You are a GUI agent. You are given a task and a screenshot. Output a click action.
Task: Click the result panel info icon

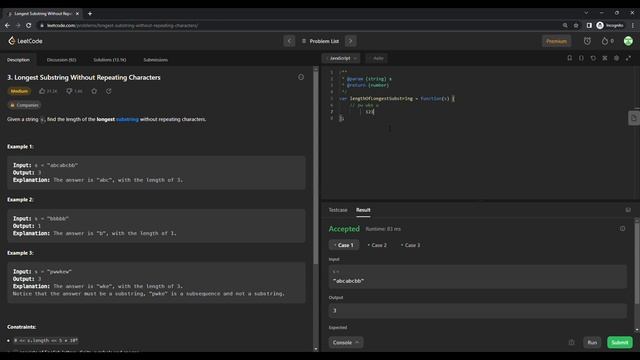[x=622, y=229]
